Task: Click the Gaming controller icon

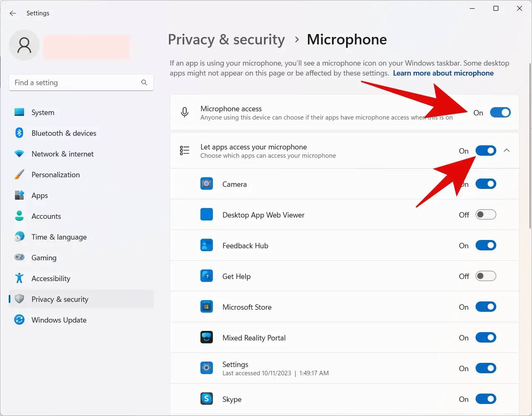Action: 20,257
